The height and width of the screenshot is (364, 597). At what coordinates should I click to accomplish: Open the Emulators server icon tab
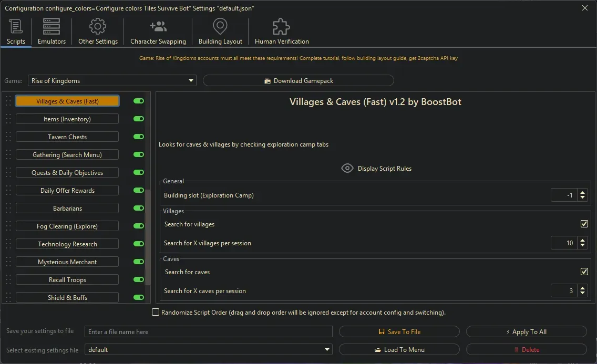tap(52, 26)
